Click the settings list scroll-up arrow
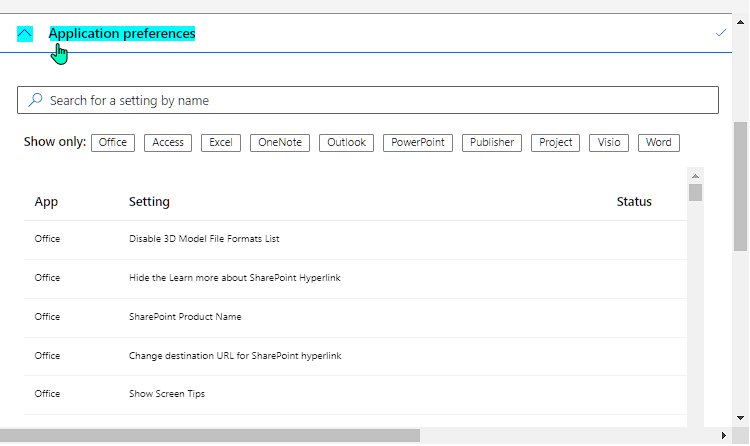The height and width of the screenshot is (446, 750). [695, 176]
